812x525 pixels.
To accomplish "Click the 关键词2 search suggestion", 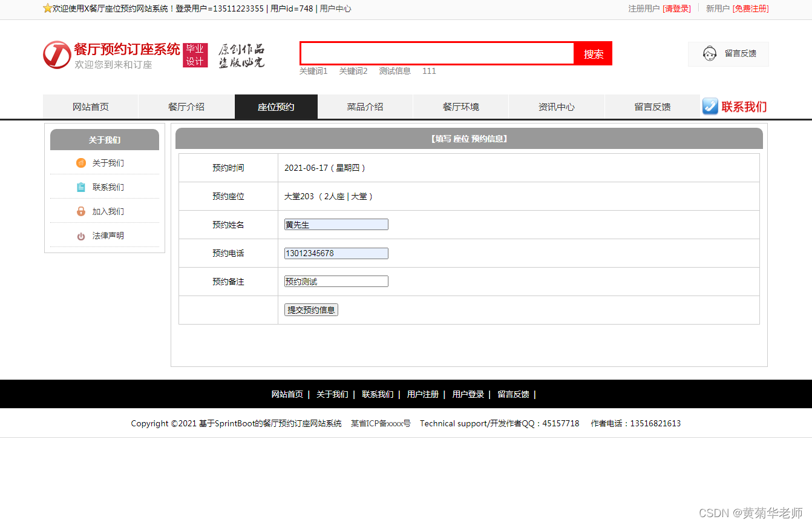I will [x=353, y=71].
